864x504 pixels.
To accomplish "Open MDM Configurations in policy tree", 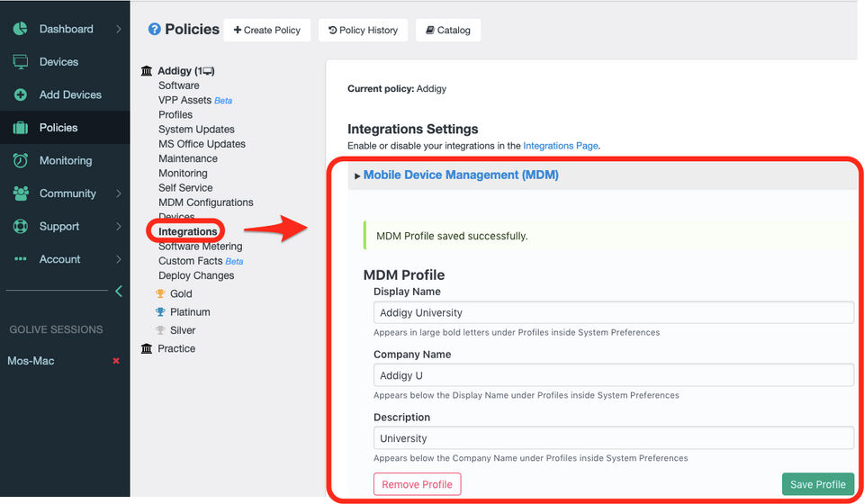I will coord(205,202).
